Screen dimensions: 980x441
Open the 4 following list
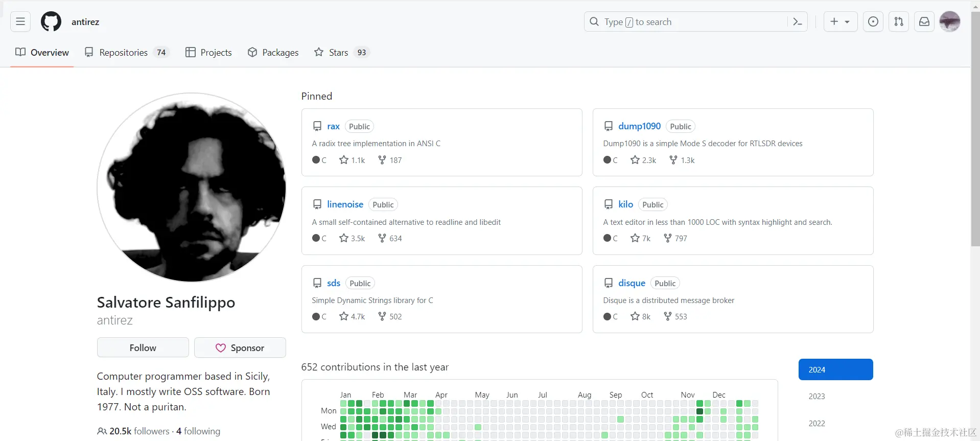198,431
